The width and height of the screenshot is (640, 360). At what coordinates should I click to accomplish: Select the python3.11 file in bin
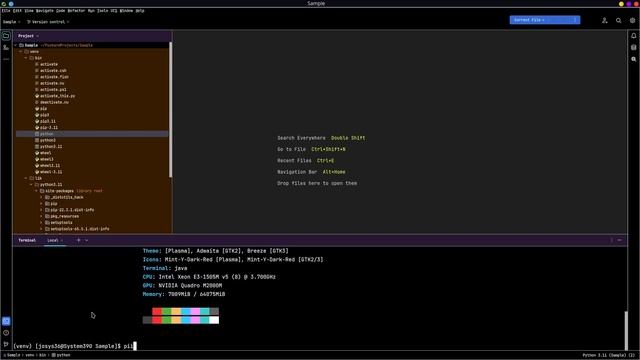coord(51,147)
